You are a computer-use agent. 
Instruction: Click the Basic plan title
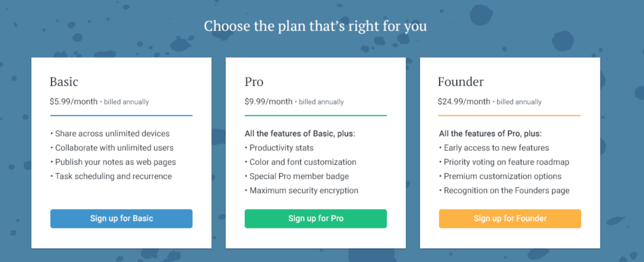click(64, 82)
